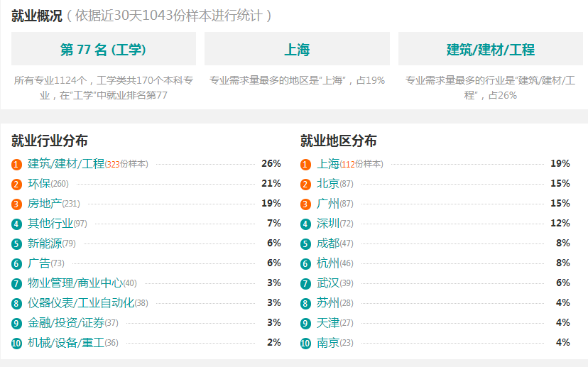Click rank badge 6 beside 广告
Viewport: 588px width, 367px height.
(16, 264)
